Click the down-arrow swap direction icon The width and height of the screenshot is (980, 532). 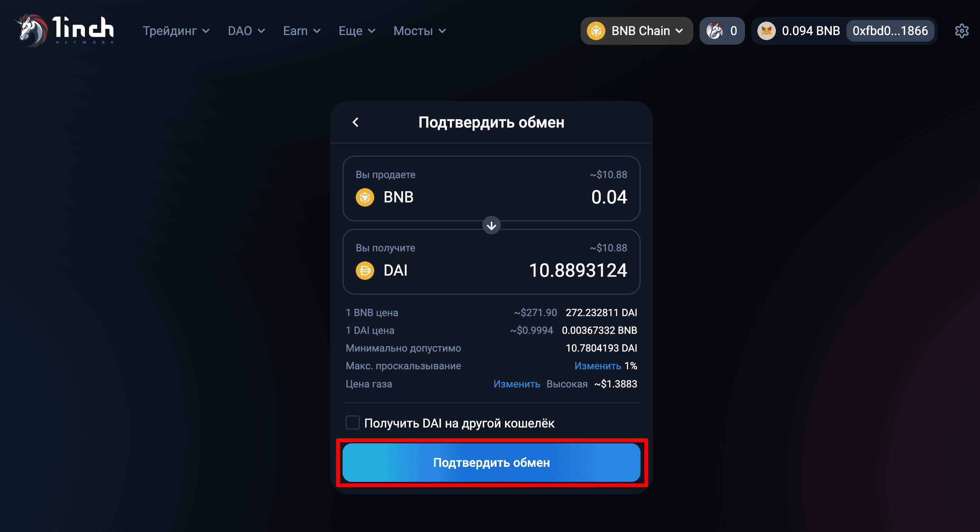[x=492, y=226]
